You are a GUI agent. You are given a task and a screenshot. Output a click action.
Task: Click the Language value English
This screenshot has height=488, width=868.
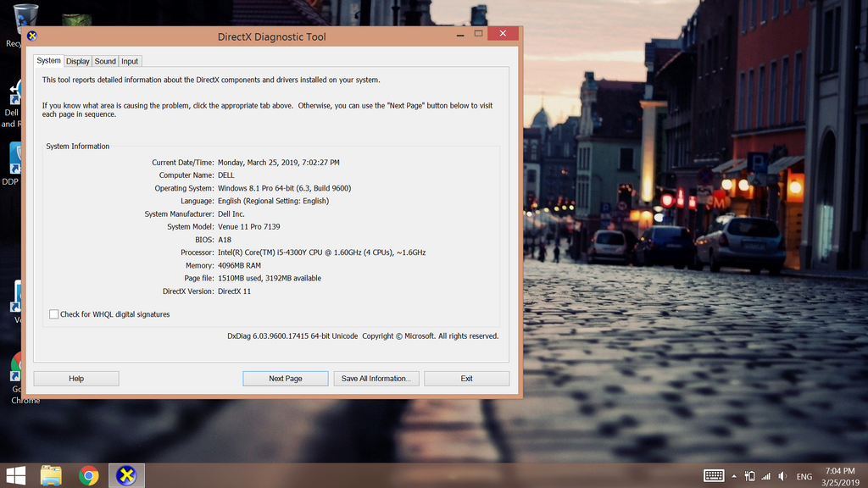click(x=274, y=201)
